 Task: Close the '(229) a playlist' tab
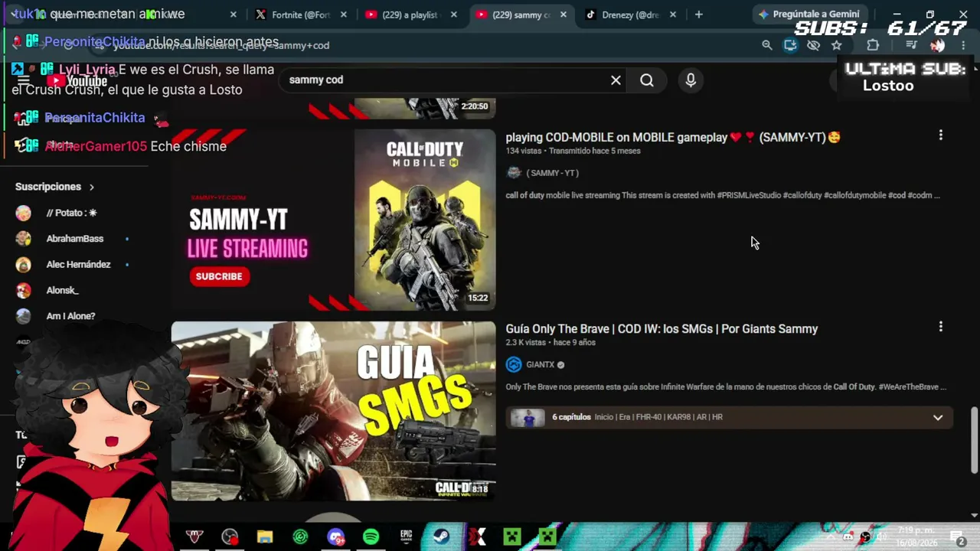click(454, 15)
